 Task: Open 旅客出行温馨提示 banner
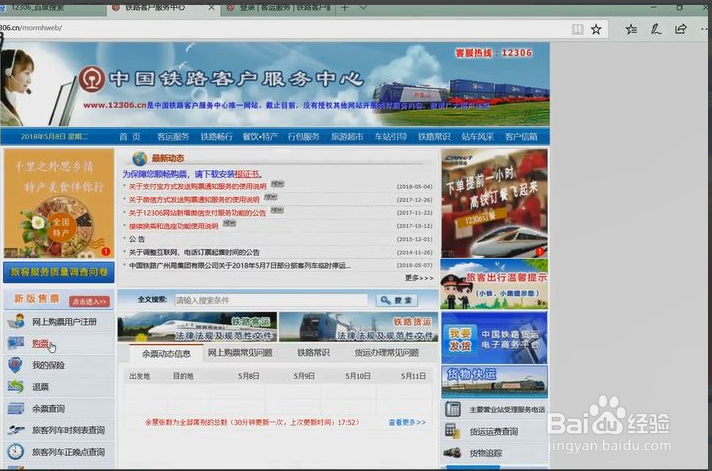point(494,284)
